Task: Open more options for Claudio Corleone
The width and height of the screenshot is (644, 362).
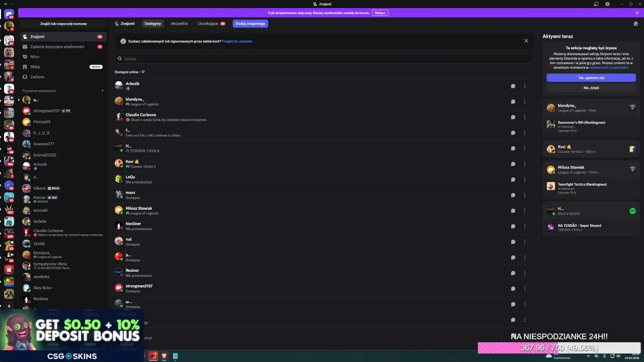Action: pyautogui.click(x=525, y=117)
